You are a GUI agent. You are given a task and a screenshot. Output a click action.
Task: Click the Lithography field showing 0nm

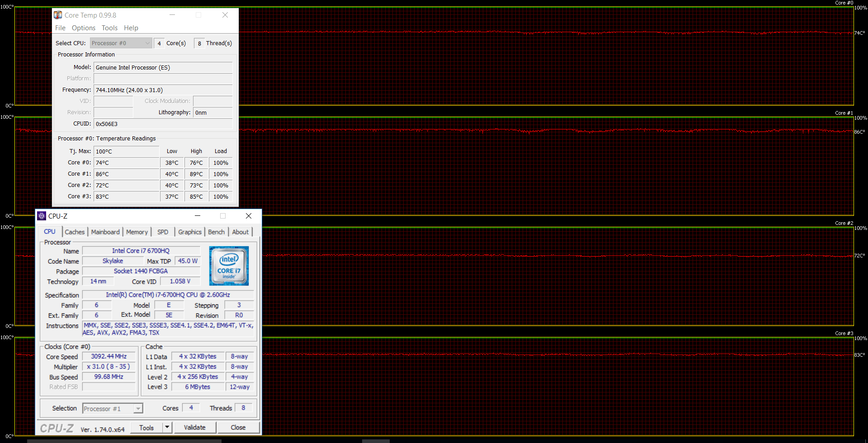(213, 112)
